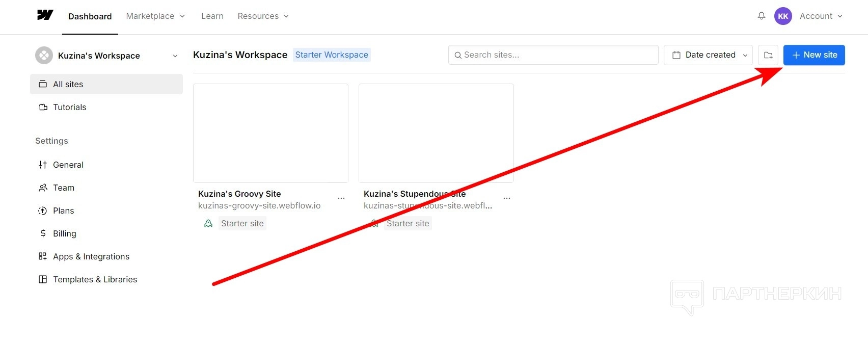Click the kuzinas-stupendous-site URL
Viewport: 868px width, 343px height.
coord(428,205)
